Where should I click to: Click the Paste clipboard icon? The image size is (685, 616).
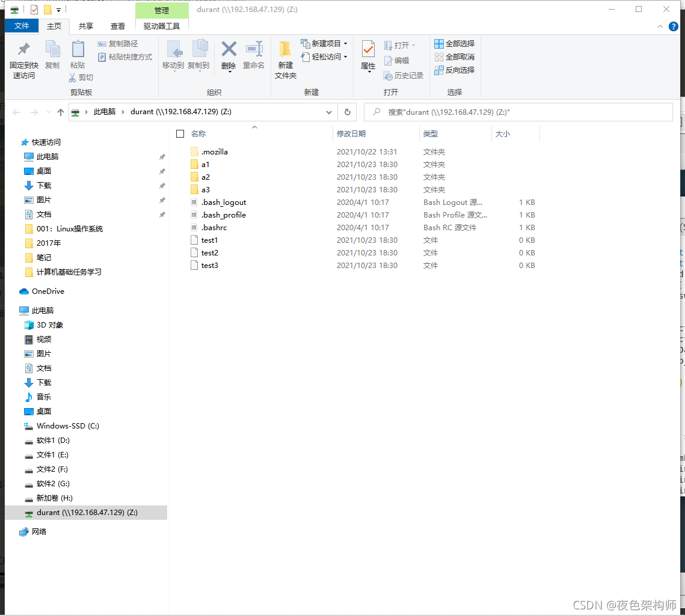click(x=78, y=49)
